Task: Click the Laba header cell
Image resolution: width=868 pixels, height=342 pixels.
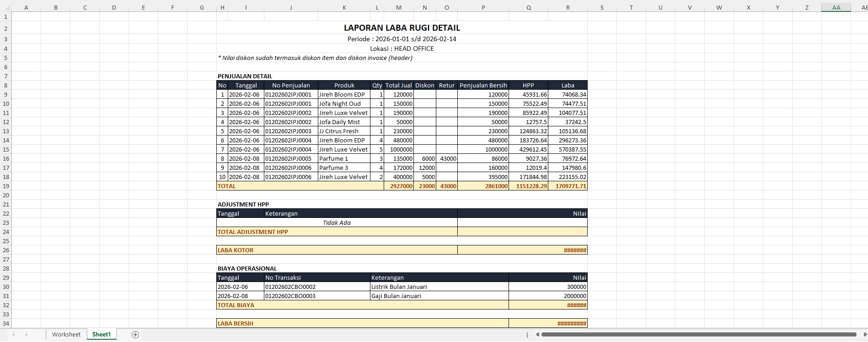Action: pos(568,85)
